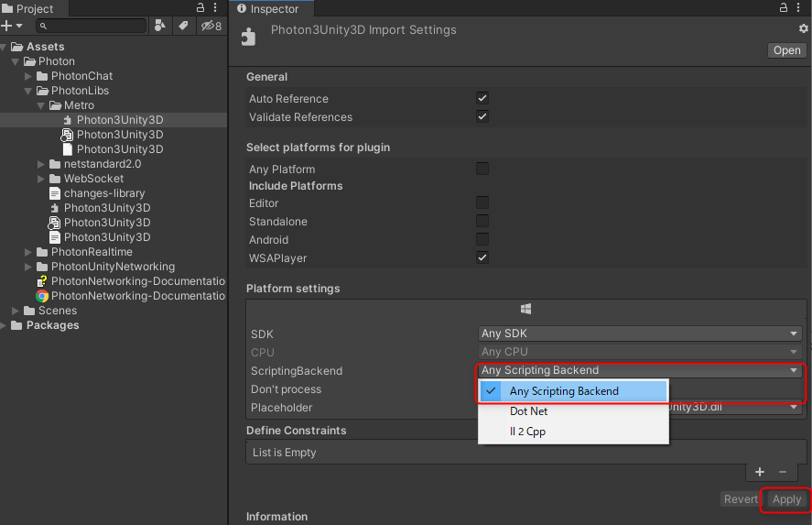
Task: Open the Project panel kebab menu
Action: pyautogui.click(x=215, y=7)
